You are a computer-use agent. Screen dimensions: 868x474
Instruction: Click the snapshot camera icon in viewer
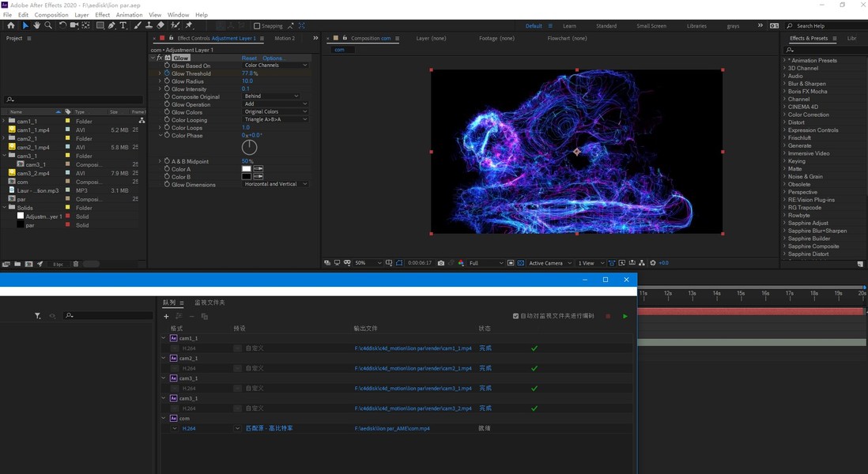[x=441, y=263]
